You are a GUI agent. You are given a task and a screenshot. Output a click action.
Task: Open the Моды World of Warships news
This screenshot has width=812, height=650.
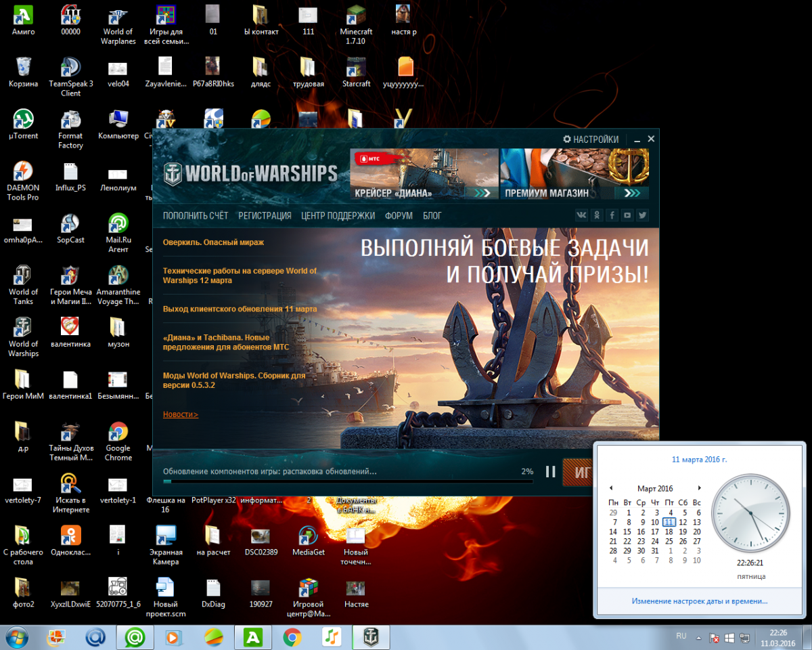pos(234,380)
